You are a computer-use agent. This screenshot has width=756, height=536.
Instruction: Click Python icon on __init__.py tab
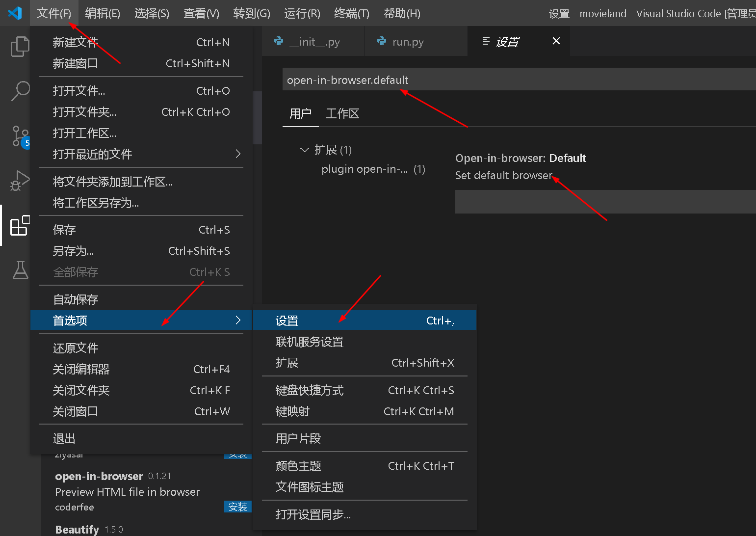coord(279,41)
